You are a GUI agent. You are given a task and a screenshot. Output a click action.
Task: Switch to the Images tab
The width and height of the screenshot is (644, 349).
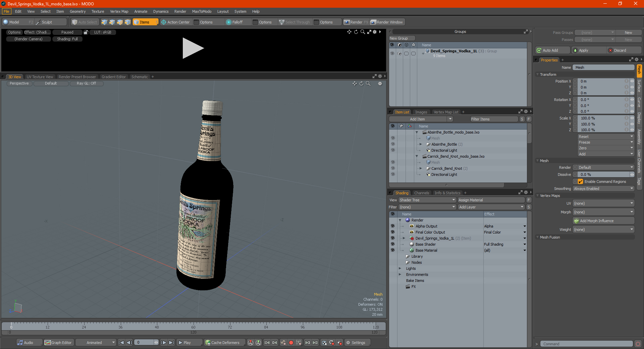[x=421, y=112]
